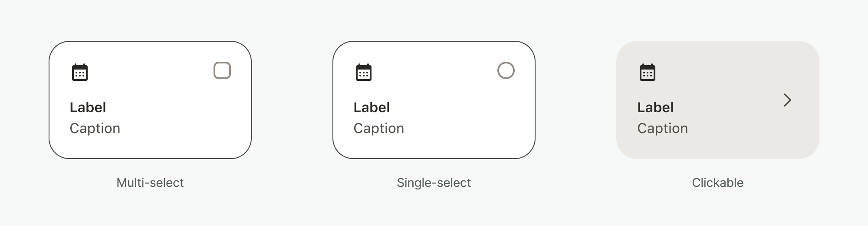
Task: Click the calendar icon in the gray Clickable card
Action: tap(648, 73)
